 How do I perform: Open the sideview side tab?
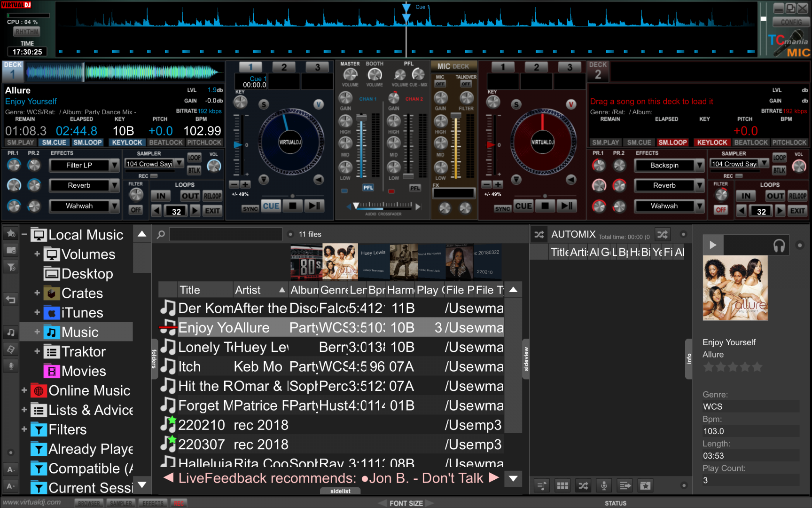click(x=526, y=358)
